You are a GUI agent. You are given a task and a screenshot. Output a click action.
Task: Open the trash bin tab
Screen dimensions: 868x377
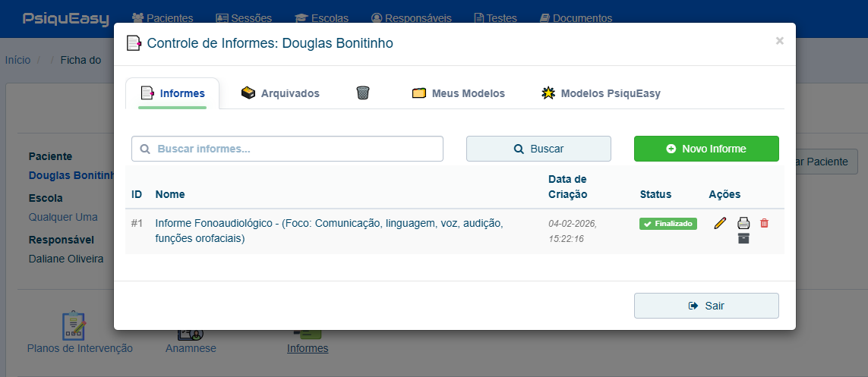[363, 93]
